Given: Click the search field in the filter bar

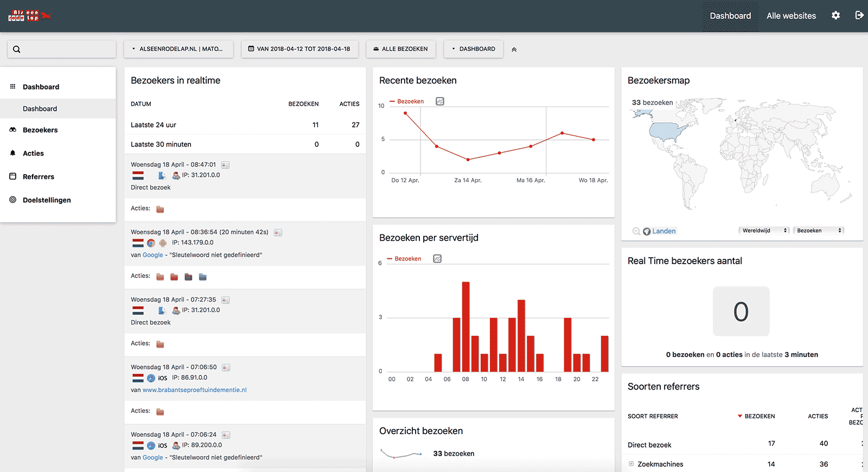Looking at the screenshot, I should click(62, 49).
